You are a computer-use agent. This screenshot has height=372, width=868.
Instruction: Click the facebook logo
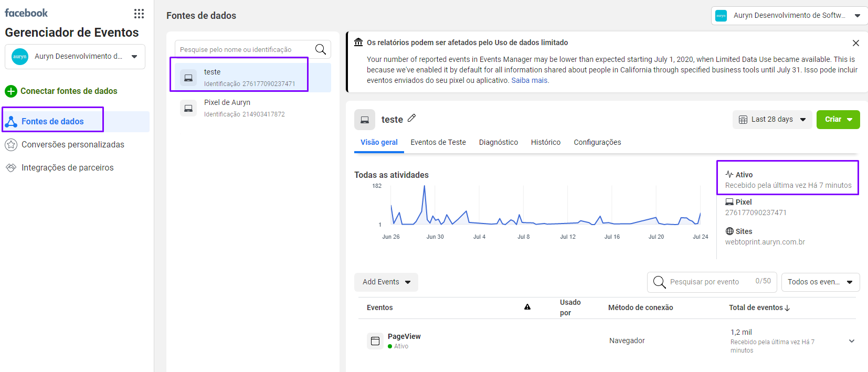click(x=26, y=13)
